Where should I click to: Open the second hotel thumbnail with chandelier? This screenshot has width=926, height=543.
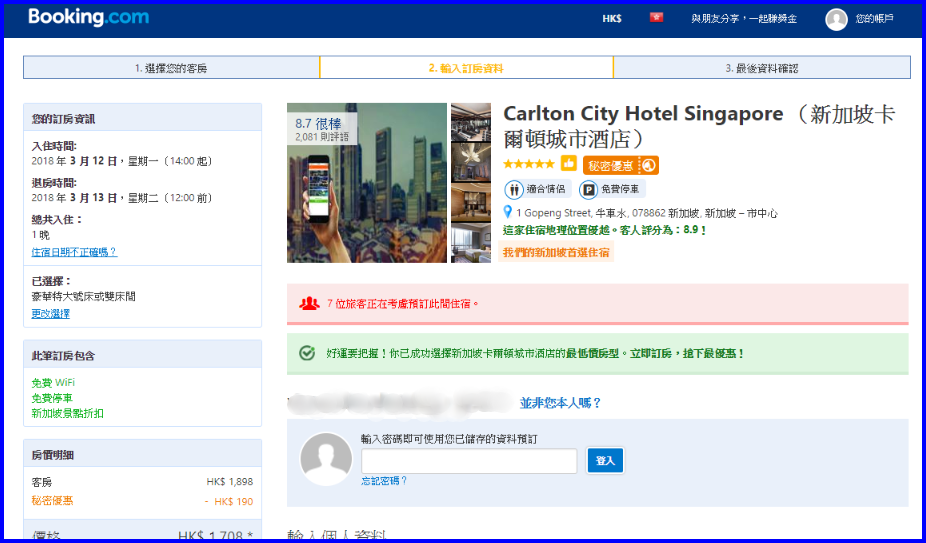point(471,162)
